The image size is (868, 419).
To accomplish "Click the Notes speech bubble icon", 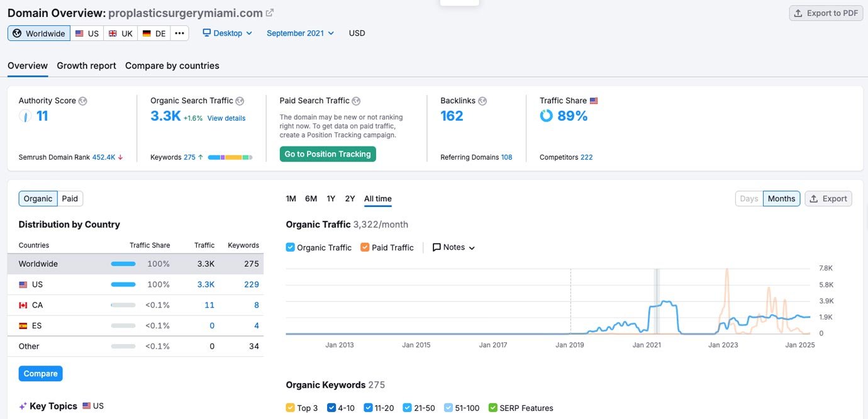I will (x=437, y=247).
